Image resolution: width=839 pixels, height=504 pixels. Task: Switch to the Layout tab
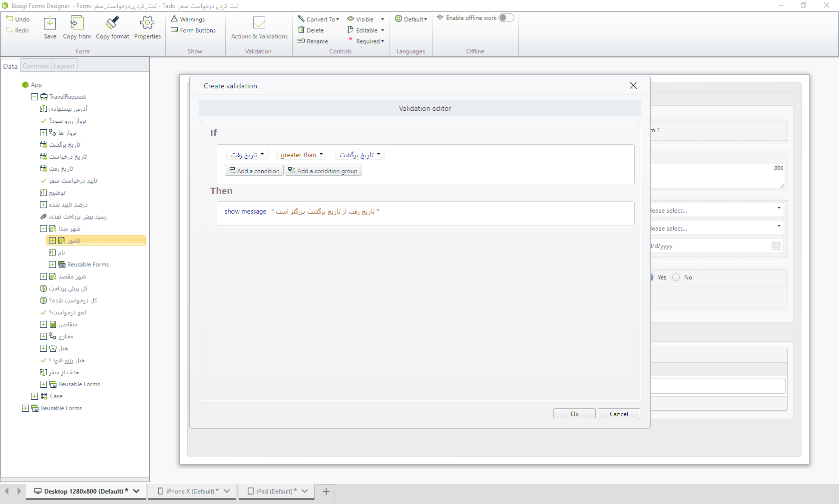tap(64, 66)
